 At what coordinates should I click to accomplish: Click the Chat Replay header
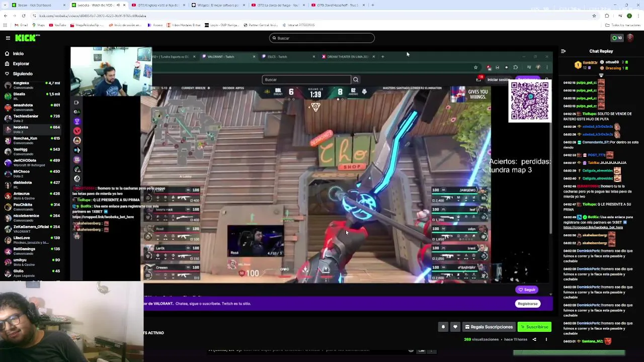tap(601, 51)
